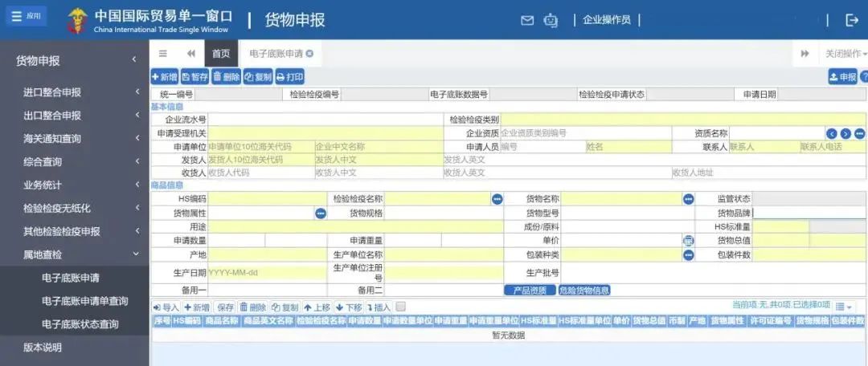The height and width of the screenshot is (366, 868).
Task: Switch to the 首页 tab
Action: tap(221, 54)
